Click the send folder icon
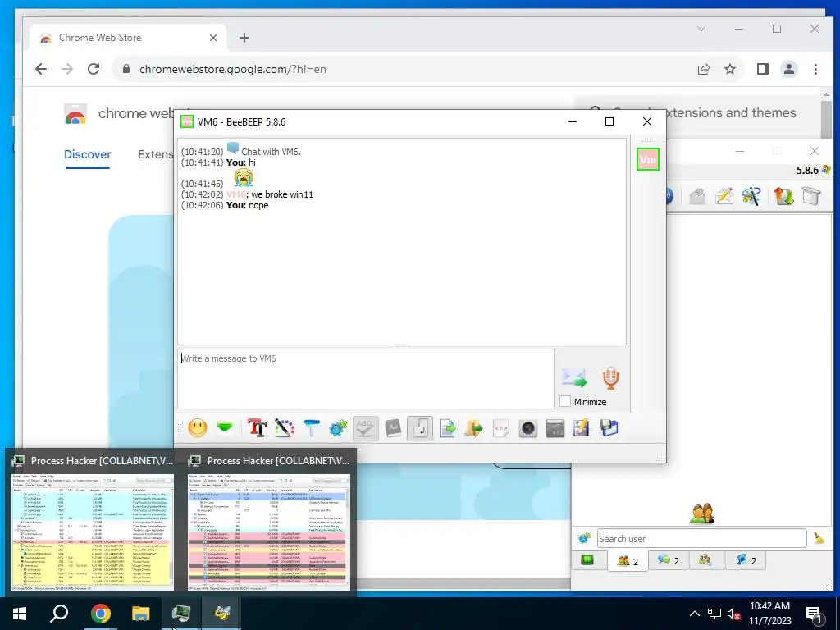This screenshot has height=630, width=840. tap(474, 428)
